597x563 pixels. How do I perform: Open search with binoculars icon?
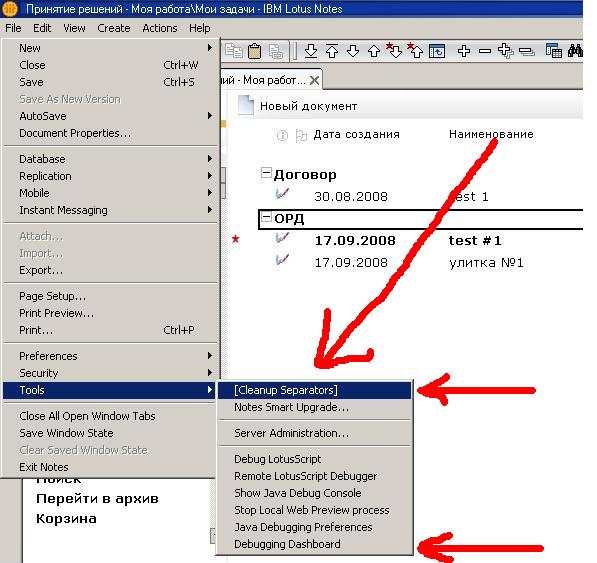pos(575,51)
